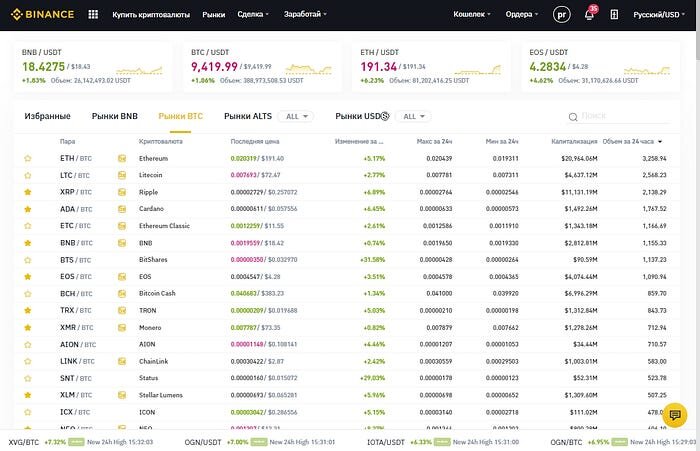This screenshot has width=700, height=451.
Task: Click margin icon beside ETC/BTC pair
Action: click(122, 226)
